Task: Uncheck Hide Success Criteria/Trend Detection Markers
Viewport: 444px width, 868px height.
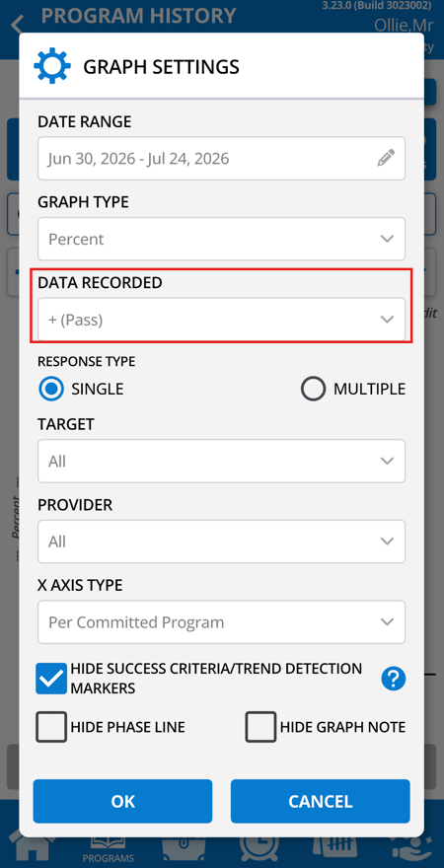Action: click(51, 679)
